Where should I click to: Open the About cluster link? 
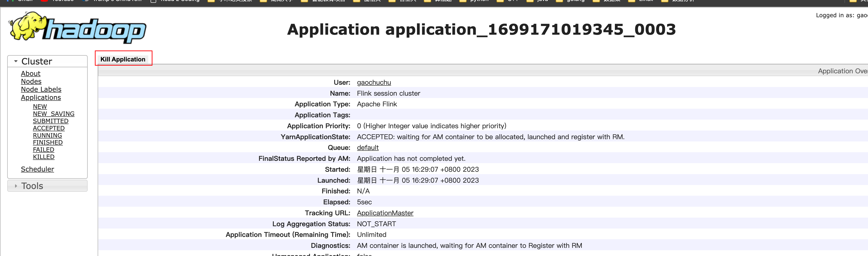pos(31,73)
